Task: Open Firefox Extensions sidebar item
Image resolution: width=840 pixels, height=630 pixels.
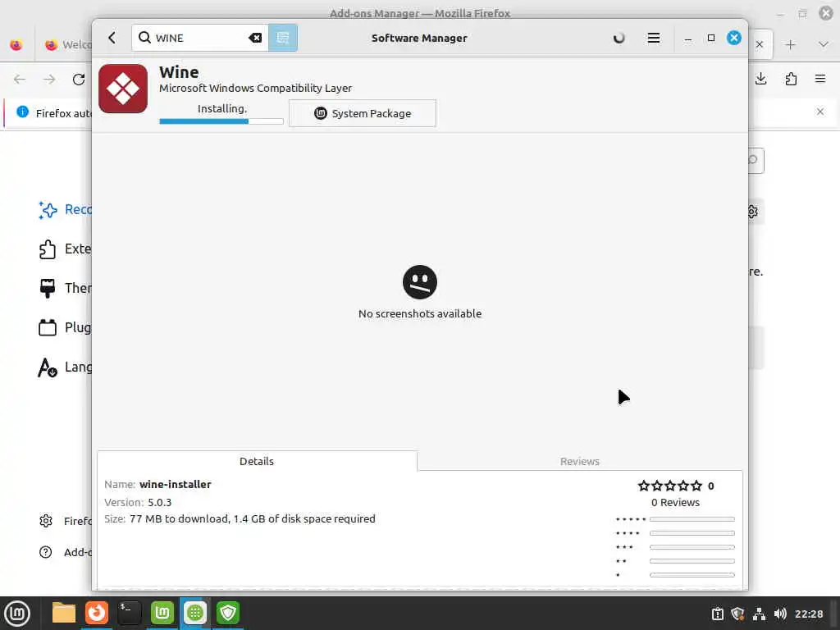Action: tap(65, 249)
